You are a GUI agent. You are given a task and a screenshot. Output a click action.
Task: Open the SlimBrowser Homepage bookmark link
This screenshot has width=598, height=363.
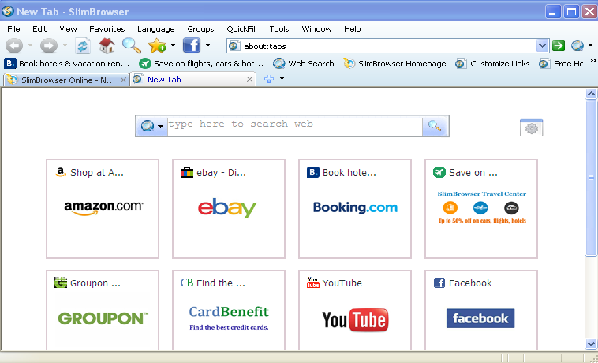[395, 63]
